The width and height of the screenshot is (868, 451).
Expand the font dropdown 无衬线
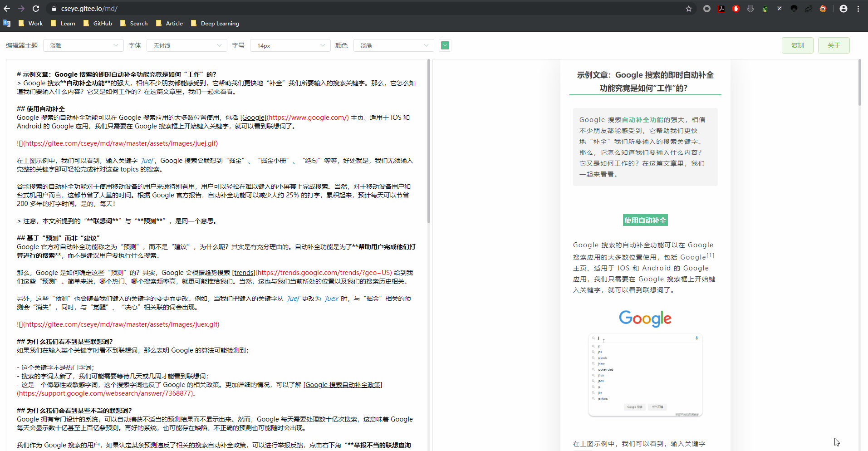coord(187,45)
